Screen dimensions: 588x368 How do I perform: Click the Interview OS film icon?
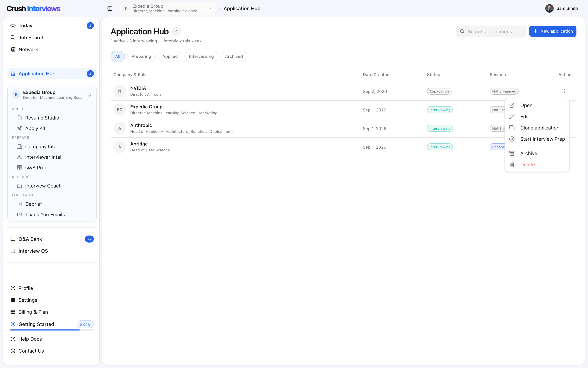pos(13,251)
